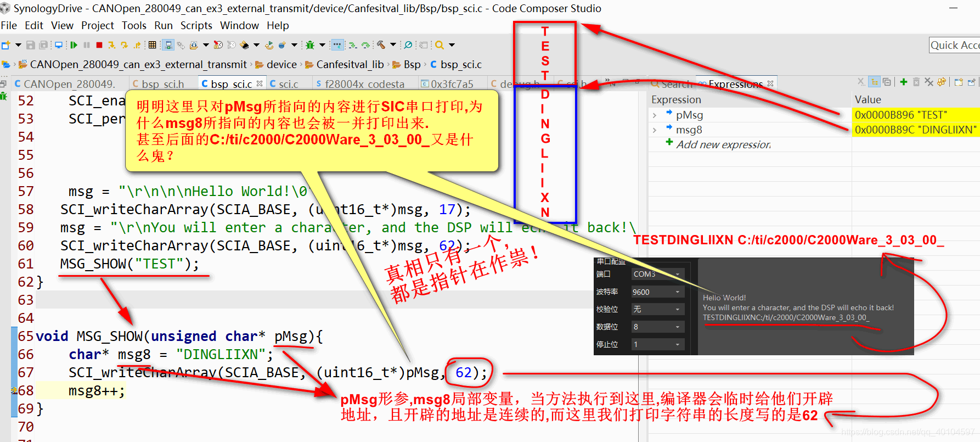Click the pMsg value 0x0000B896 "TEST" cell

[x=915, y=115]
